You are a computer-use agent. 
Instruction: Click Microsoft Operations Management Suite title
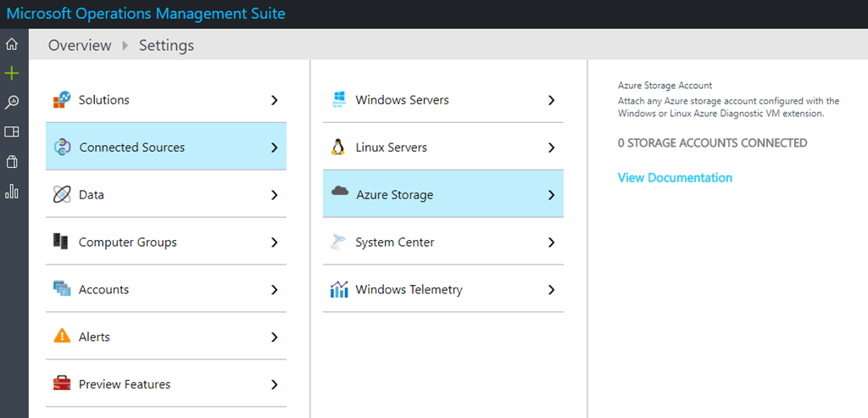146,14
